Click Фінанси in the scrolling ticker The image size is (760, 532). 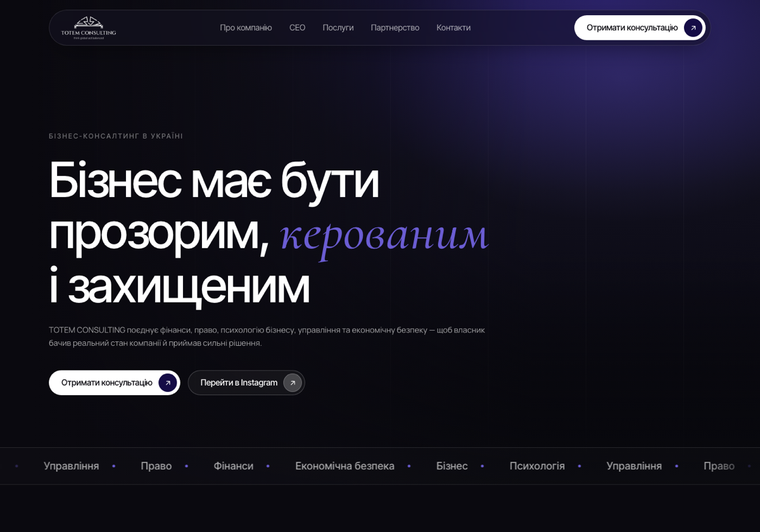pyautogui.click(x=233, y=466)
